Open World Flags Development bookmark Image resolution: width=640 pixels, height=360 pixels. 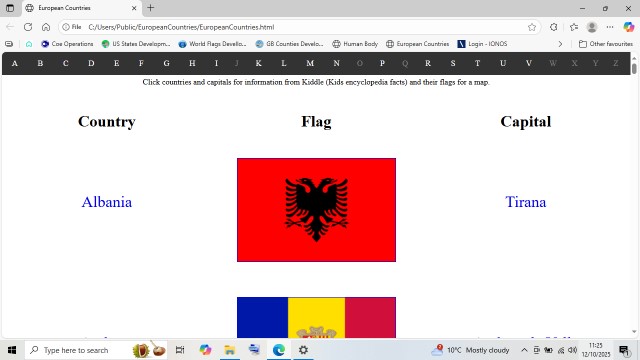pyautogui.click(x=212, y=44)
